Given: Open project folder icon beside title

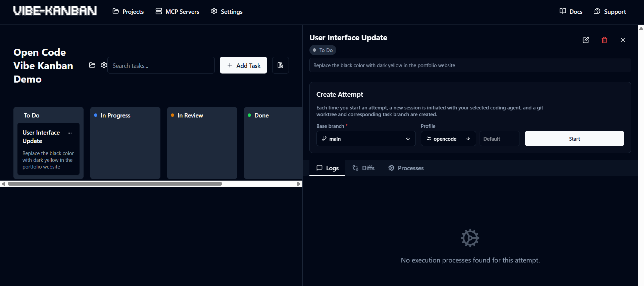Looking at the screenshot, I should (92, 65).
